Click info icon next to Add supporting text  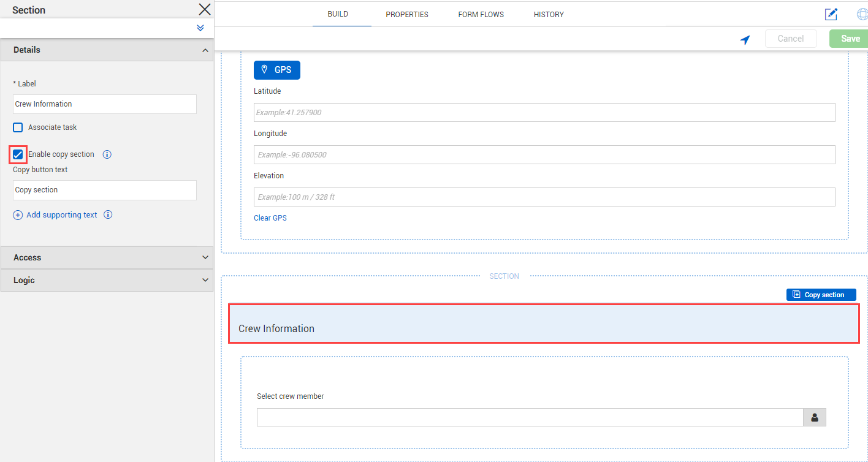coord(108,214)
